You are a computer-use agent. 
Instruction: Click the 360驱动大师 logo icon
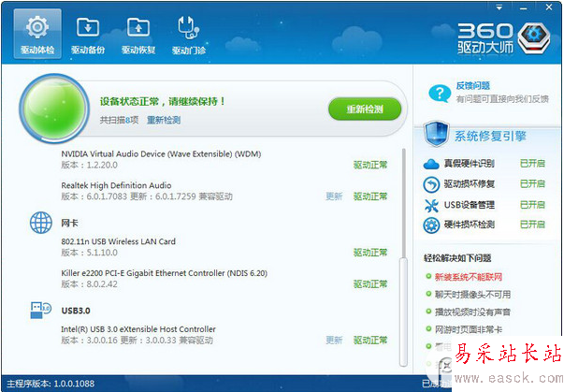pos(534,38)
